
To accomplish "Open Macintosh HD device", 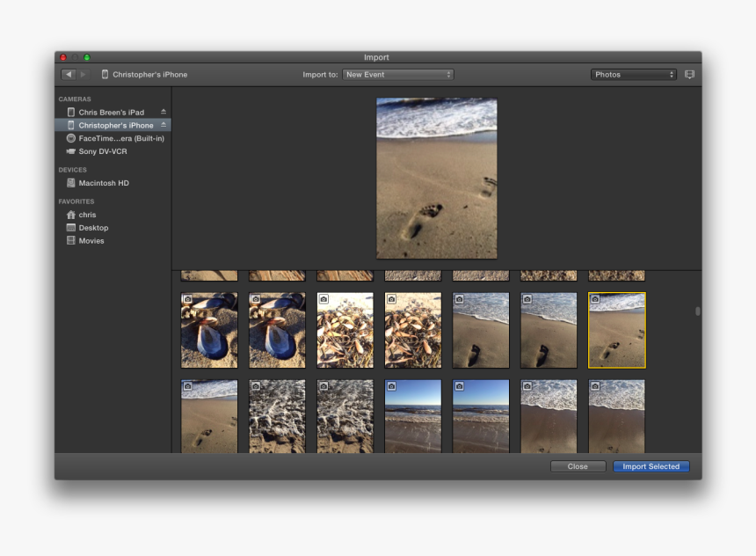I will pyautogui.click(x=103, y=183).
